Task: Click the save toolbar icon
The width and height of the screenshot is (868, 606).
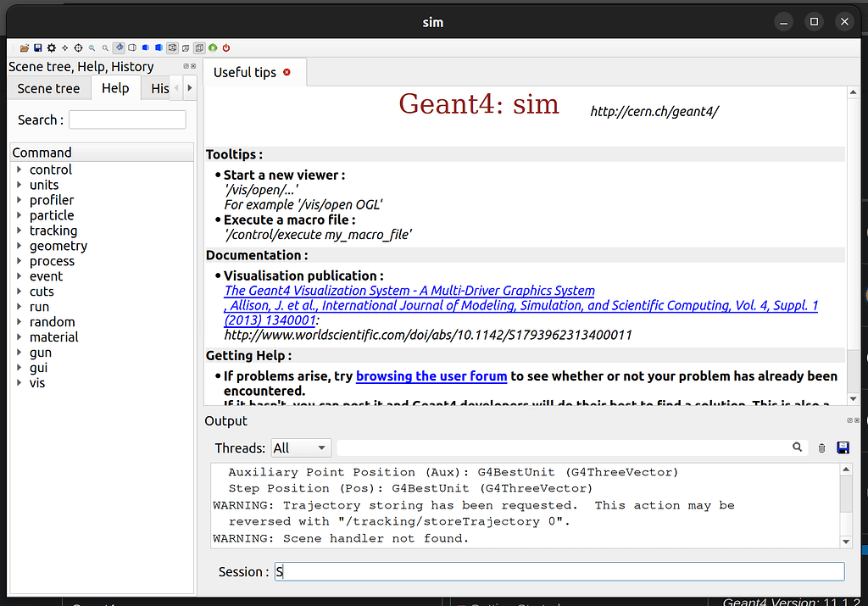Action: click(37, 47)
